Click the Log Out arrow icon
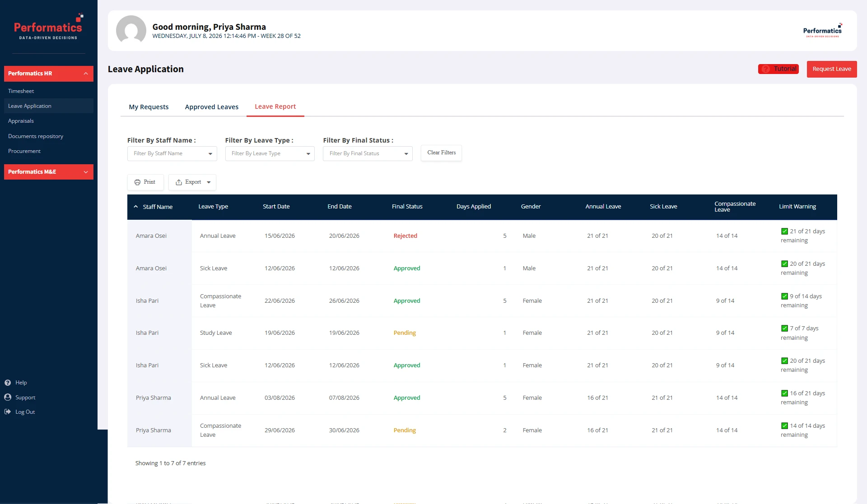Viewport: 867px width, 504px height. tap(8, 412)
